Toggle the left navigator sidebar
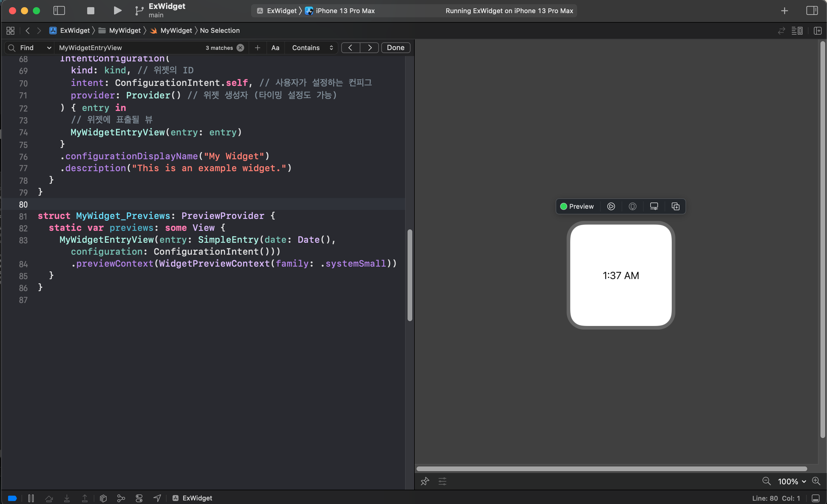 point(59,11)
